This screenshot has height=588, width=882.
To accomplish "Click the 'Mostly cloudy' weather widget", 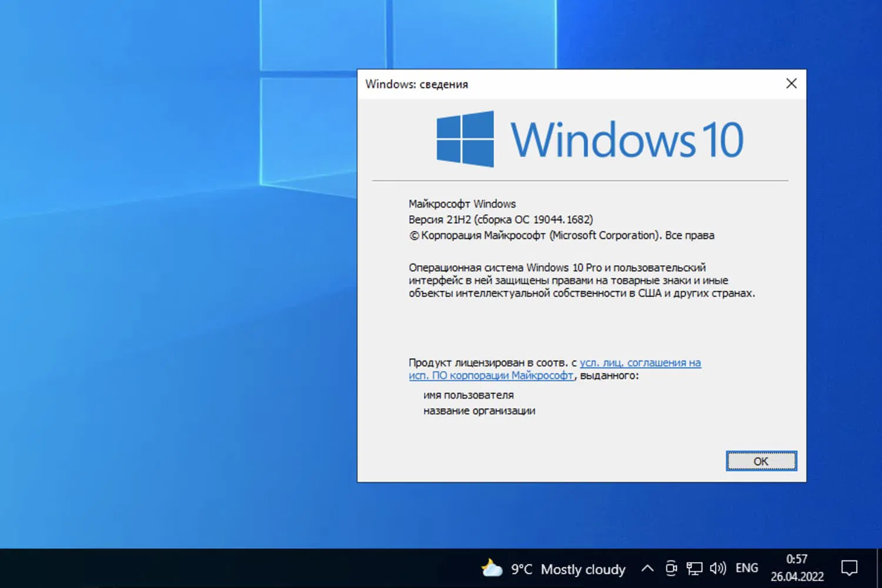I will (583, 569).
